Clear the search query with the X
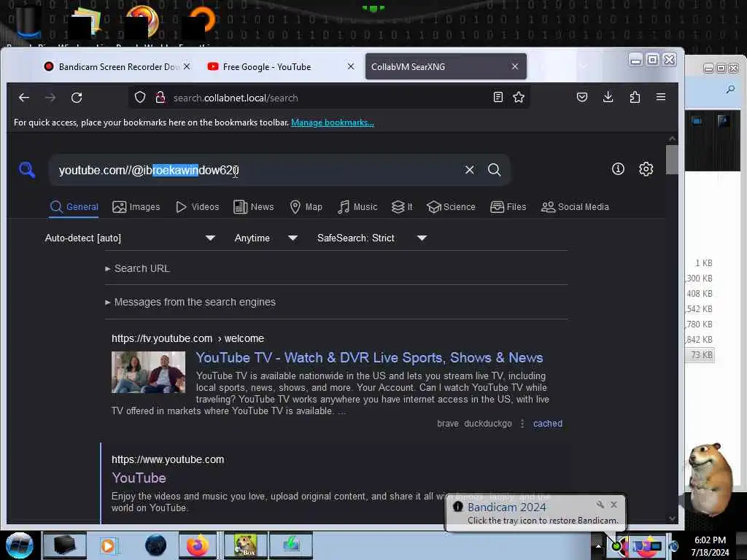 (469, 169)
